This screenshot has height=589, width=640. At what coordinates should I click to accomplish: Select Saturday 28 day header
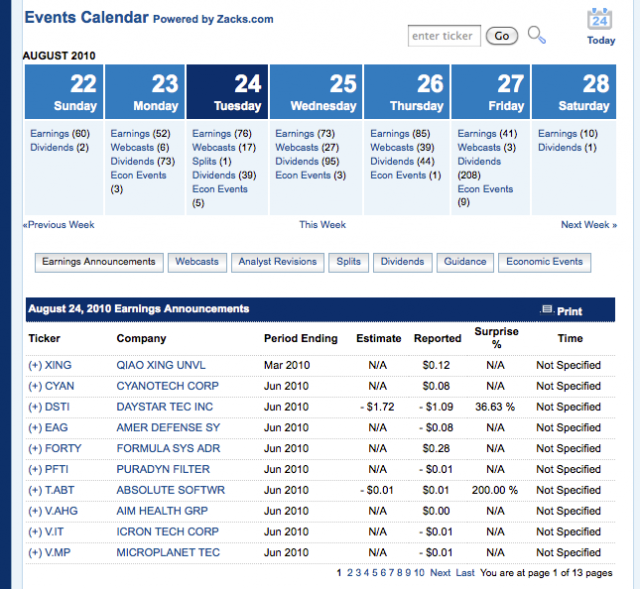pos(574,91)
